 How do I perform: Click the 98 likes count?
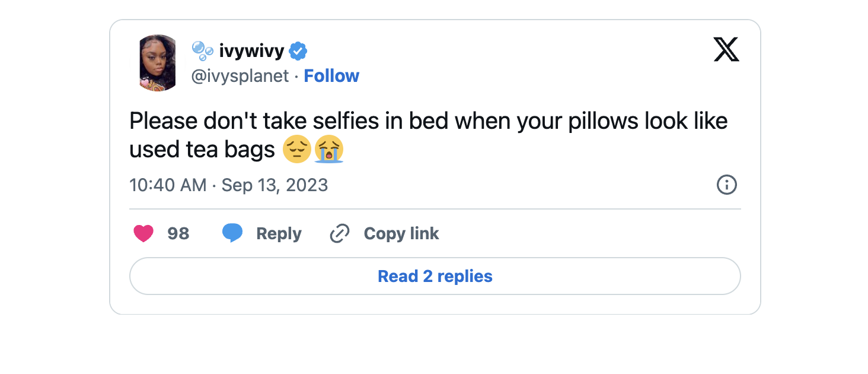[x=178, y=233]
